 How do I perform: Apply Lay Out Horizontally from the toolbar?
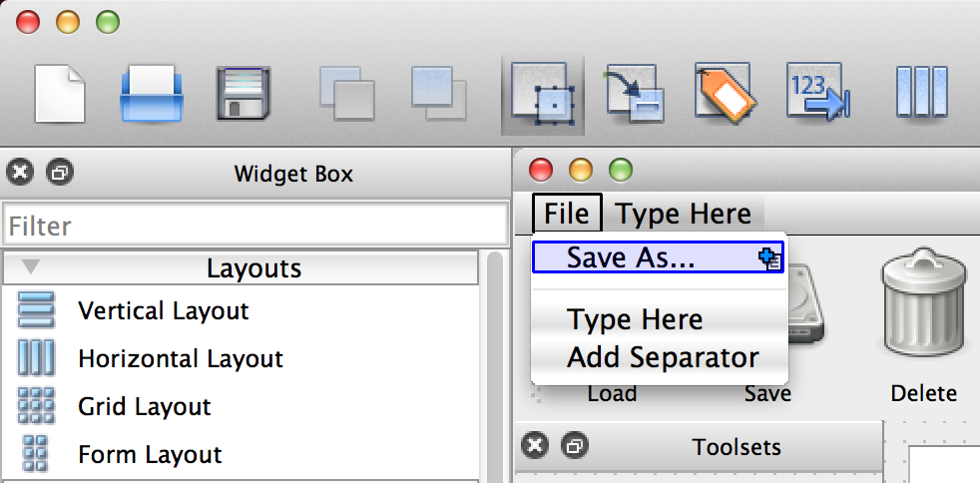point(920,94)
